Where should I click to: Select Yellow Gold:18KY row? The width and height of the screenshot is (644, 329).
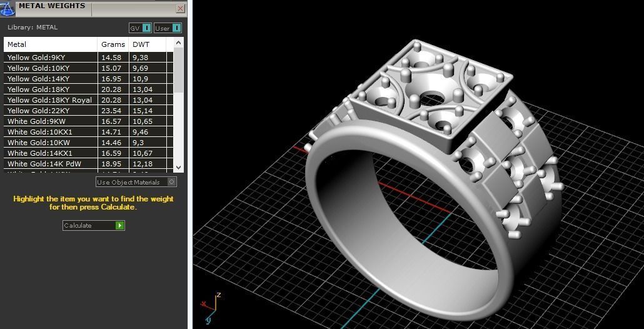[88, 89]
